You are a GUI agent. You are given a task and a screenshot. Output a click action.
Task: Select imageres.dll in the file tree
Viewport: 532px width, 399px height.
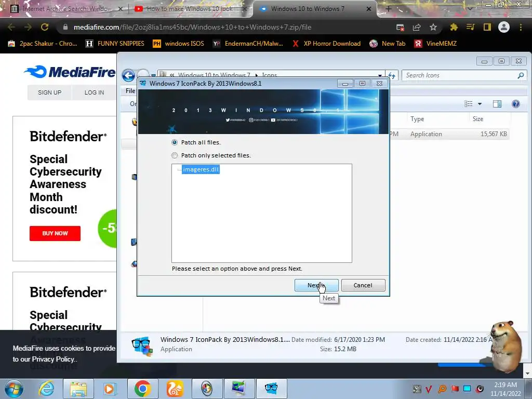pyautogui.click(x=201, y=169)
